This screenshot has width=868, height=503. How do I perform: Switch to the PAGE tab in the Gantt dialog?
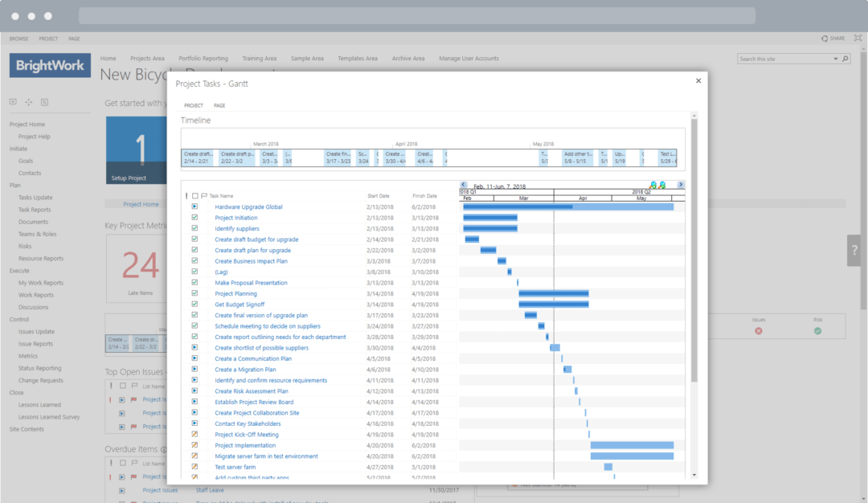[x=219, y=104]
